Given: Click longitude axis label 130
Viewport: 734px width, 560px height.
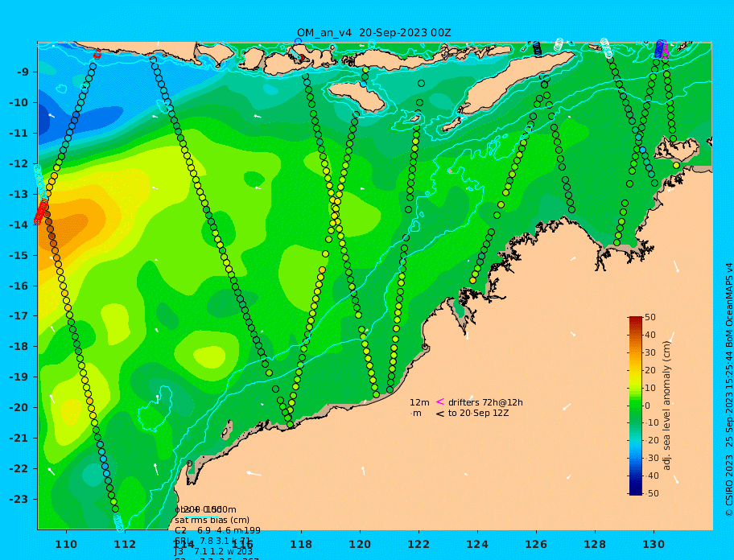Looking at the screenshot, I should (x=654, y=544).
